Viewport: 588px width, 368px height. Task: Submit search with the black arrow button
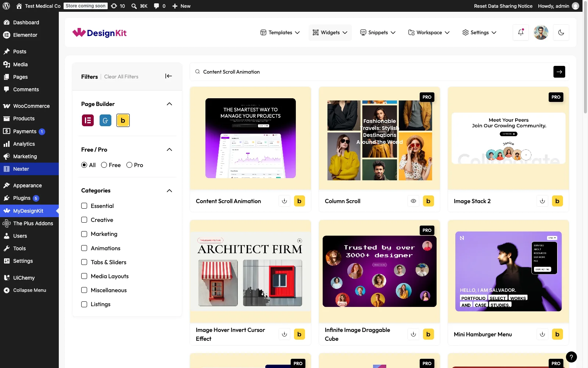coord(559,72)
